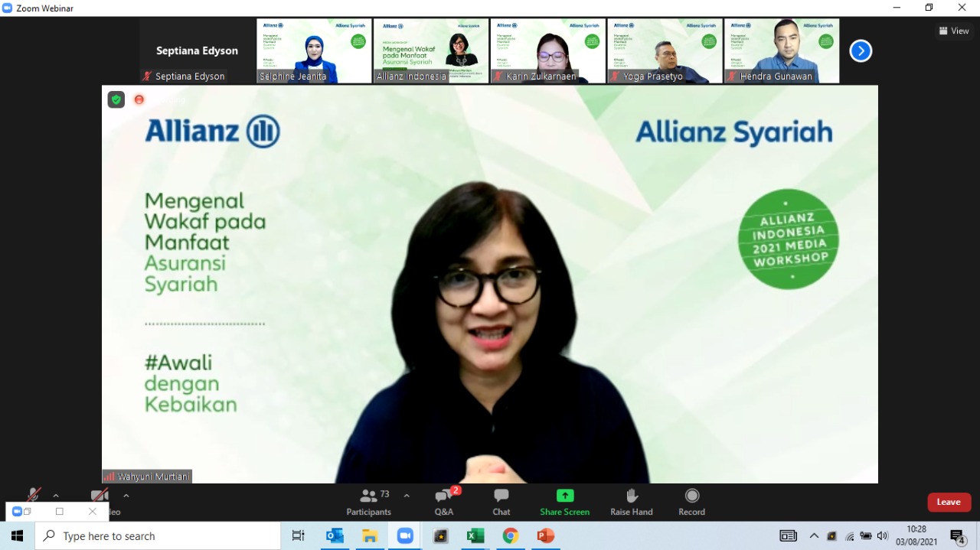Show hidden system tray icons
Screen dimensions: 980x550
pyautogui.click(x=814, y=536)
